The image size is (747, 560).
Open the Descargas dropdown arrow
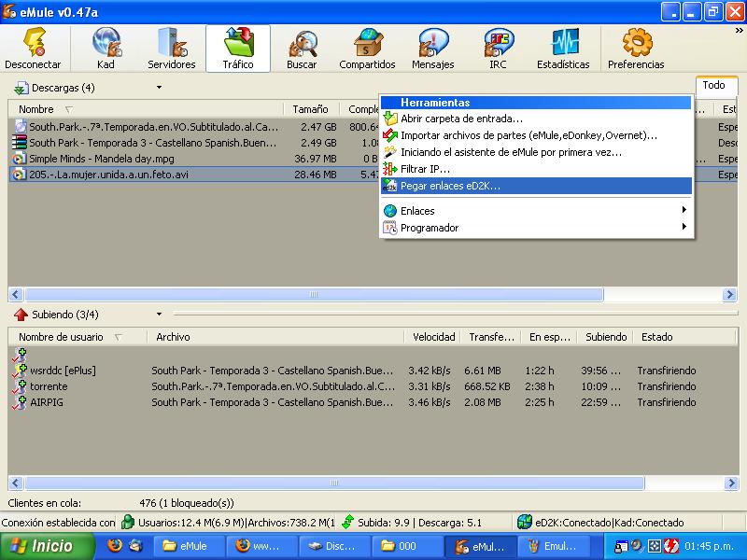[159, 88]
